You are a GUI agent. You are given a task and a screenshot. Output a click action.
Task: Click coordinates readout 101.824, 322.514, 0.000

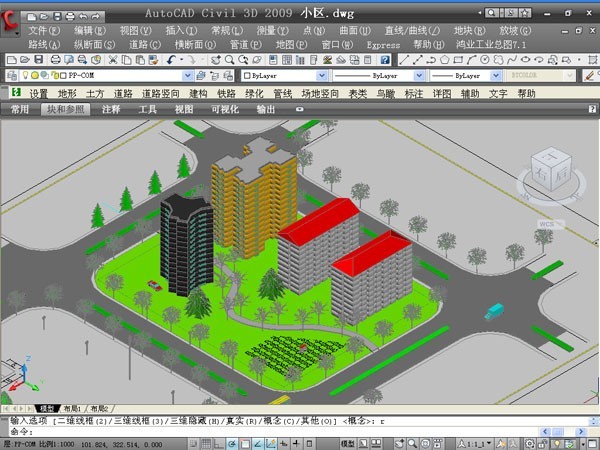[122, 445]
